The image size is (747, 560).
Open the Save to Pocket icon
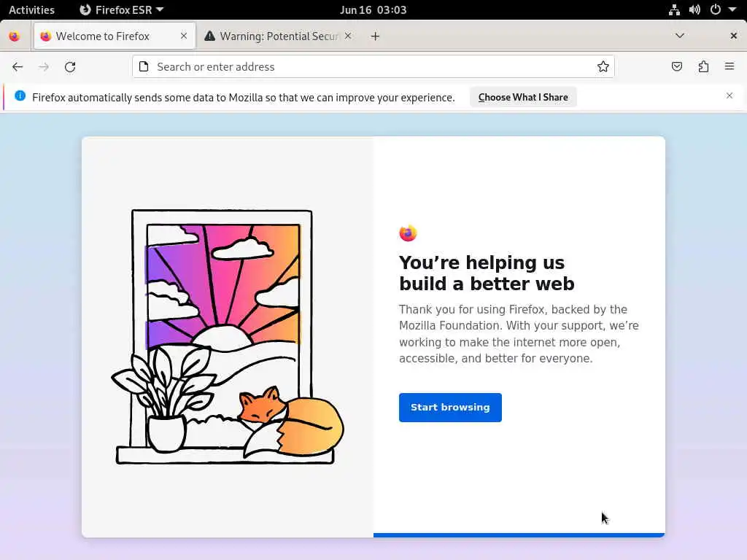point(677,66)
